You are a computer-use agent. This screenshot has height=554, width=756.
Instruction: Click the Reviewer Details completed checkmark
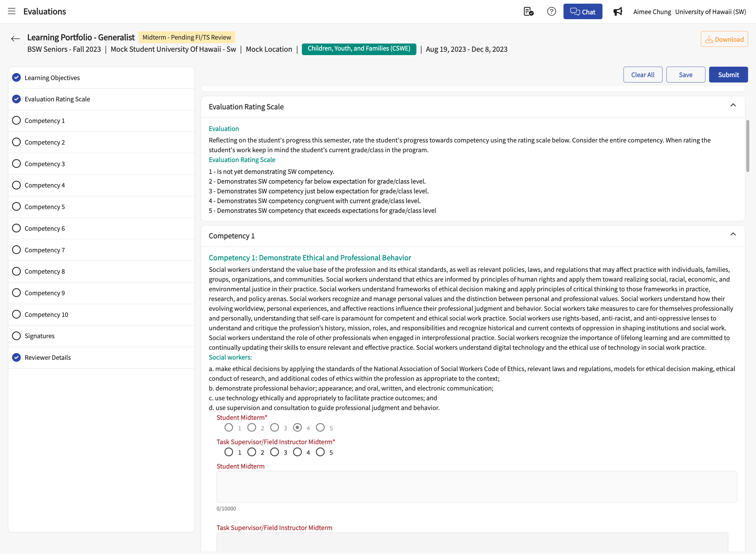(16, 357)
